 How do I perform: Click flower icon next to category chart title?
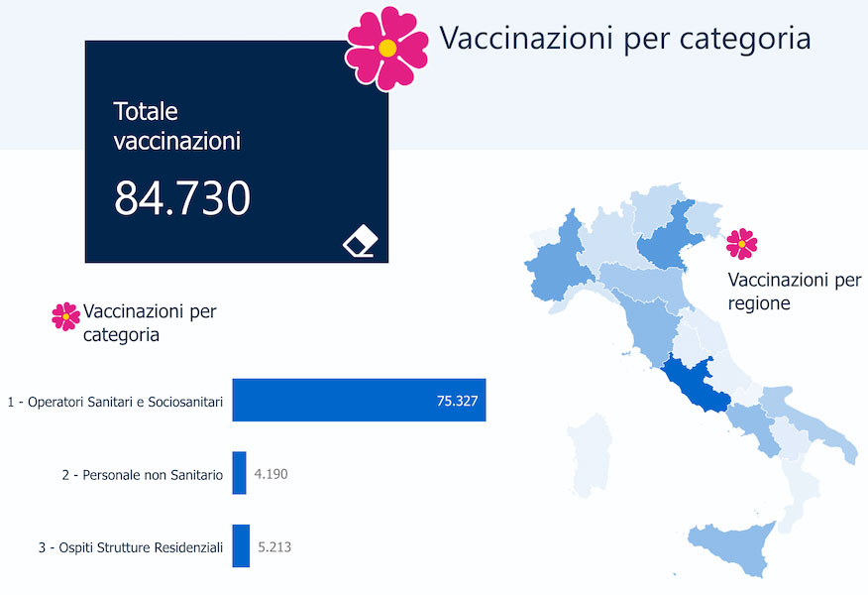pyautogui.click(x=65, y=316)
